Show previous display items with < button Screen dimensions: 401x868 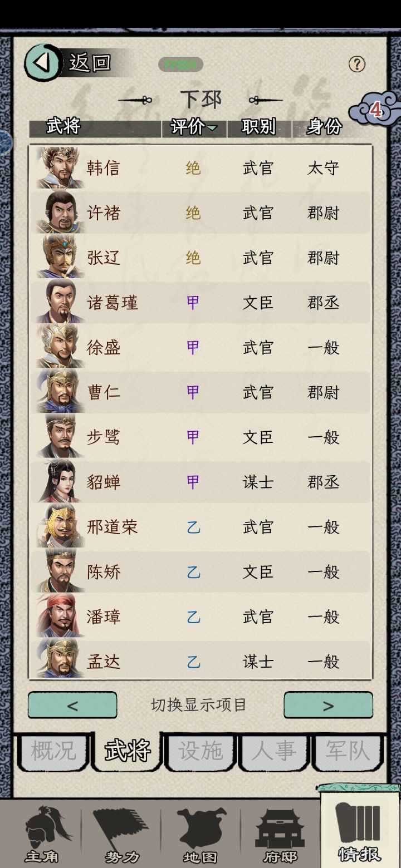coord(72,705)
